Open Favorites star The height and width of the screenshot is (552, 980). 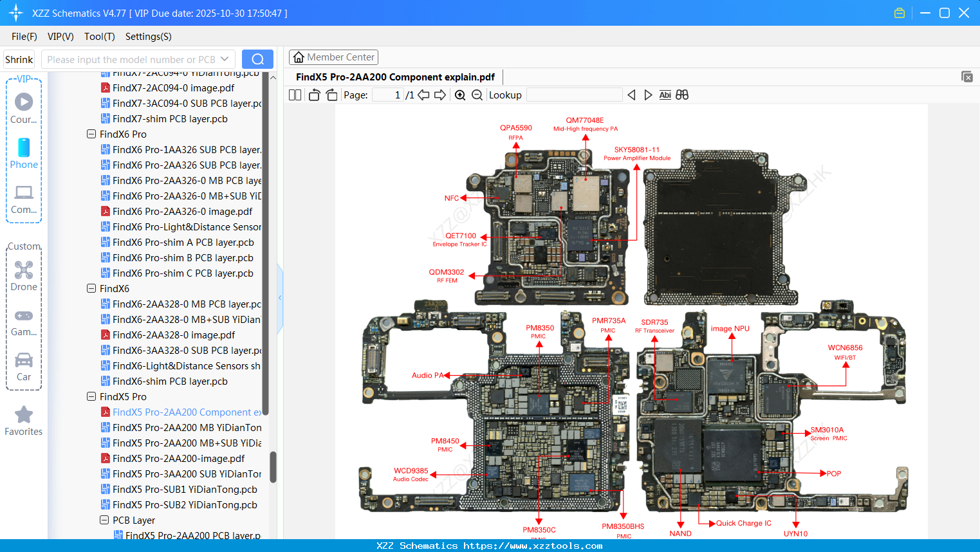point(24,421)
